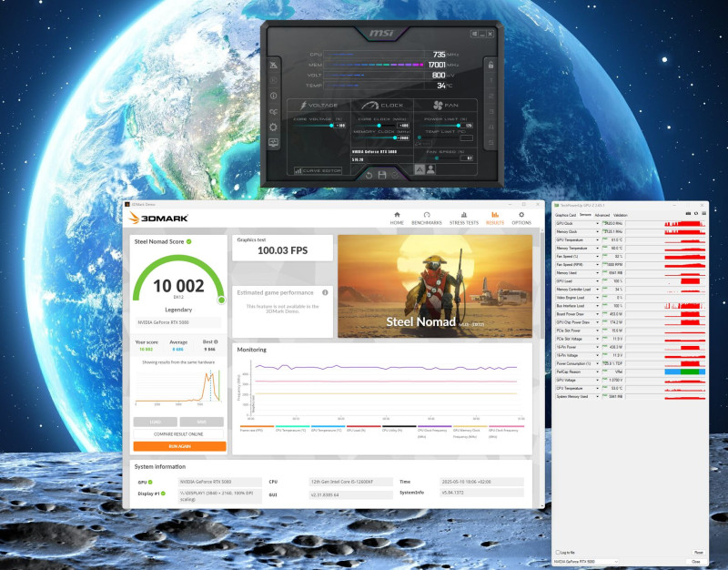
Task: Open the GPU-Z hamburger menu icon
Action: [x=703, y=213]
